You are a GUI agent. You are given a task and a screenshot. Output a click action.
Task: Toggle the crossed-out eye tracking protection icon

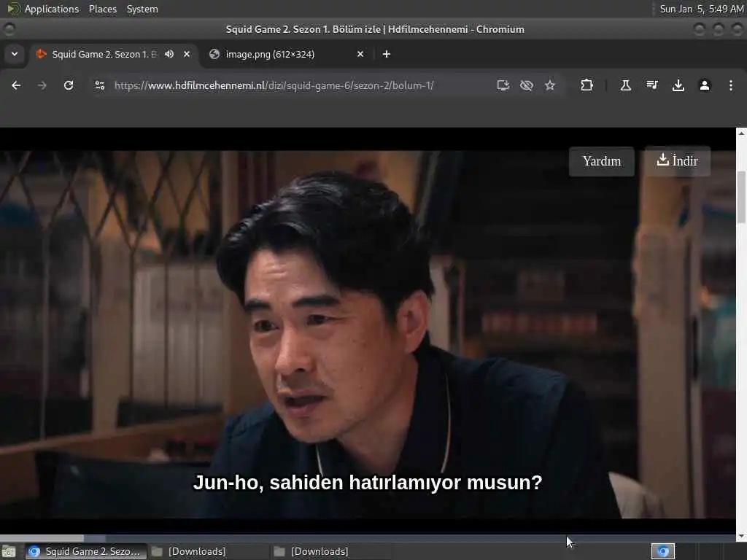pyautogui.click(x=527, y=85)
